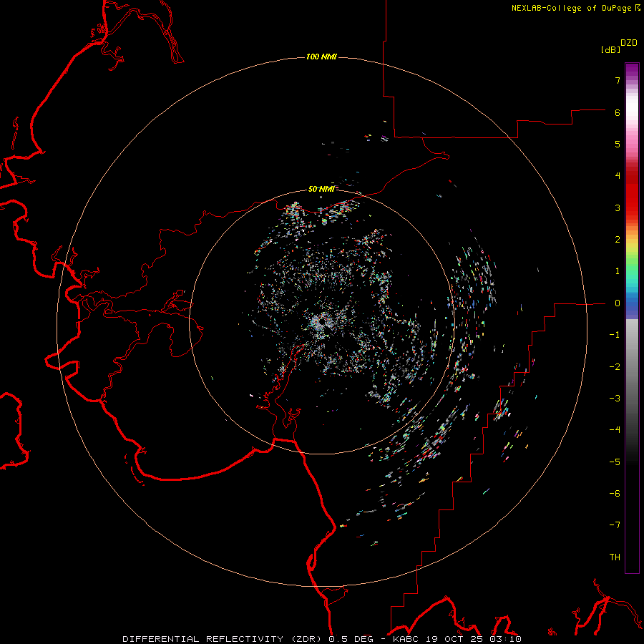Click the 1 value on color scale
The width and height of the screenshot is (644, 644).
(x=618, y=271)
